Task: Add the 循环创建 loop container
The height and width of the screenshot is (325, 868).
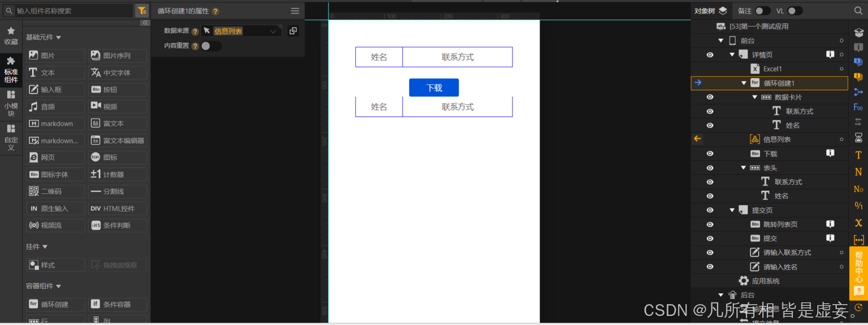Action: [55, 304]
